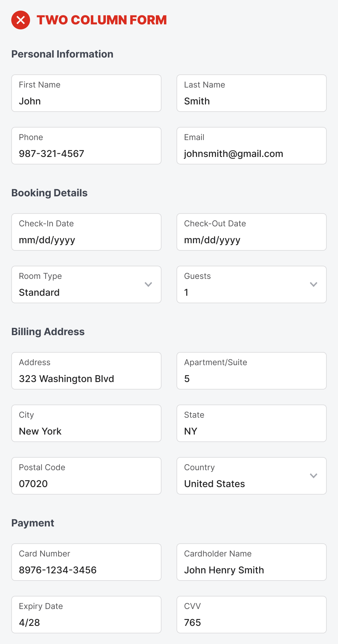Select the Phone number field
Screen dimensions: 338x644
coord(86,146)
